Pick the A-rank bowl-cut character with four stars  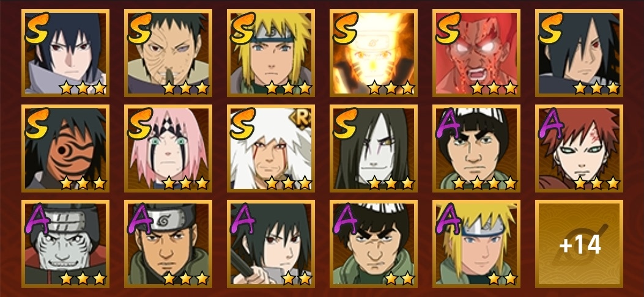[x=476, y=148]
